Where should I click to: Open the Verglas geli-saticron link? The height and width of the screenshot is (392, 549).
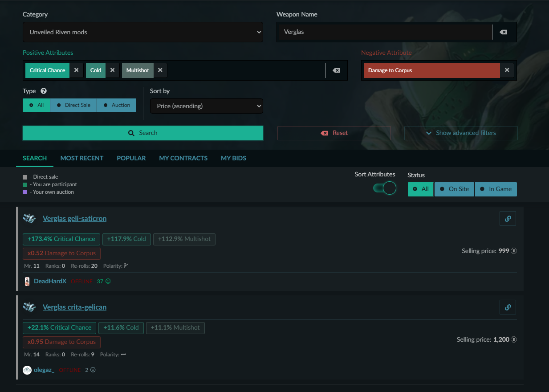point(74,218)
